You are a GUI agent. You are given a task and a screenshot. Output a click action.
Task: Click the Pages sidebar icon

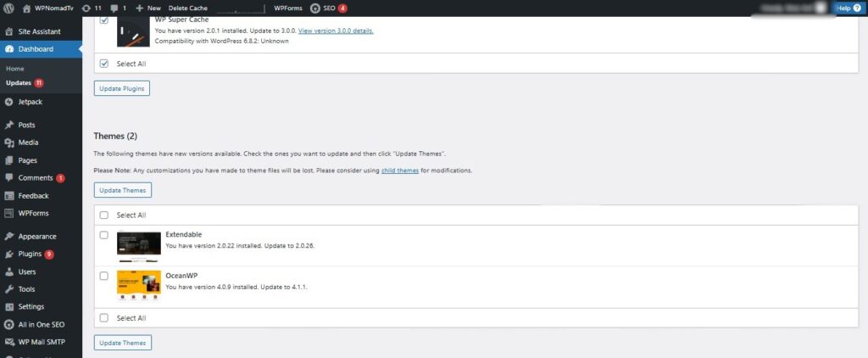tap(8, 160)
